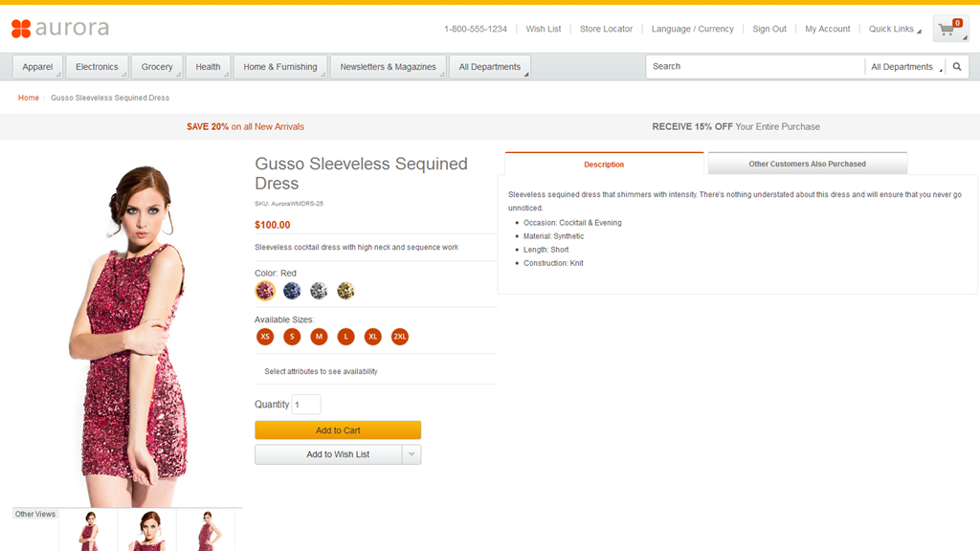Click the 'Construction: Knit' bullet
980x551 pixels.
click(x=553, y=263)
